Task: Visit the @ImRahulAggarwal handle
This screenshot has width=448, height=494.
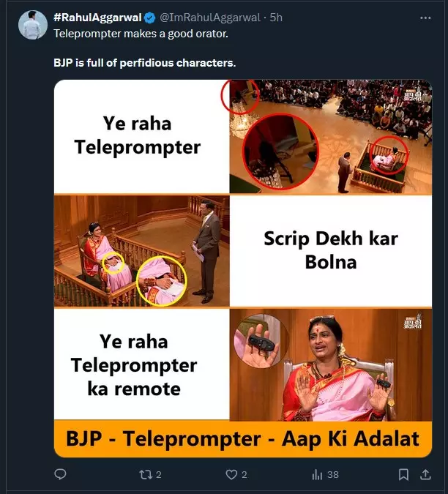Action: tap(210, 18)
